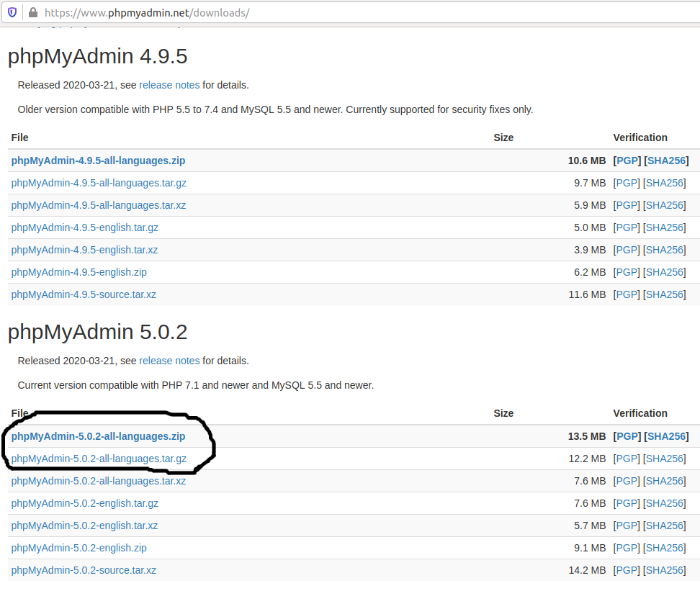Screen dimensions: 700x591
Task: Download phpMyAdmin-5.0.2-source.tar.xz
Action: pos(84,570)
